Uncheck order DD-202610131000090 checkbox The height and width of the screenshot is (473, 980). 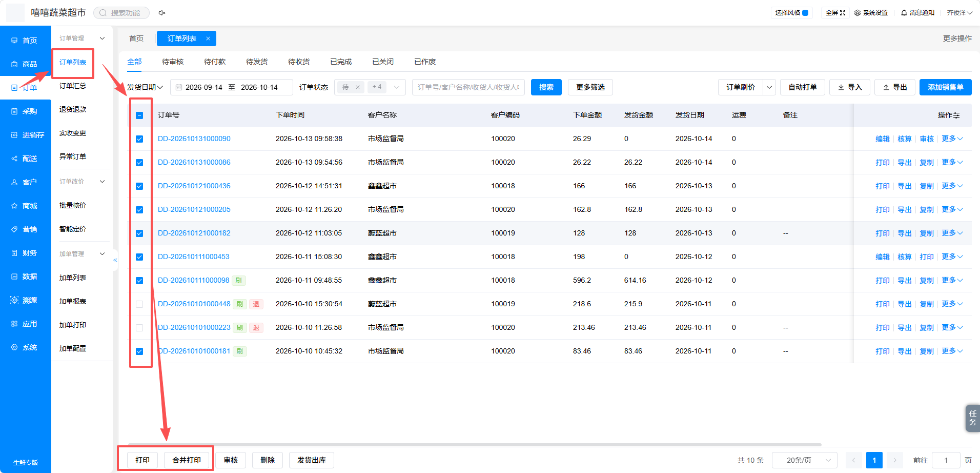[139, 139]
